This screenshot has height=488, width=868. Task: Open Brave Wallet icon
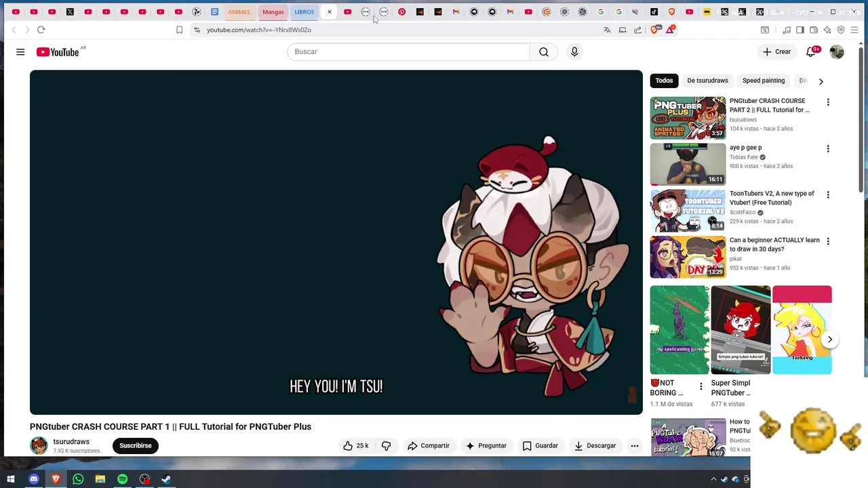pyautogui.click(x=814, y=30)
